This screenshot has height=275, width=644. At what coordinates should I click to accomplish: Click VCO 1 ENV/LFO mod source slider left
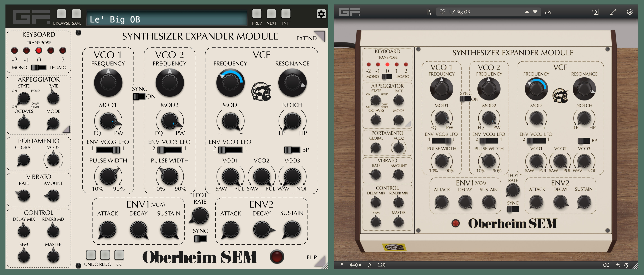(108, 150)
